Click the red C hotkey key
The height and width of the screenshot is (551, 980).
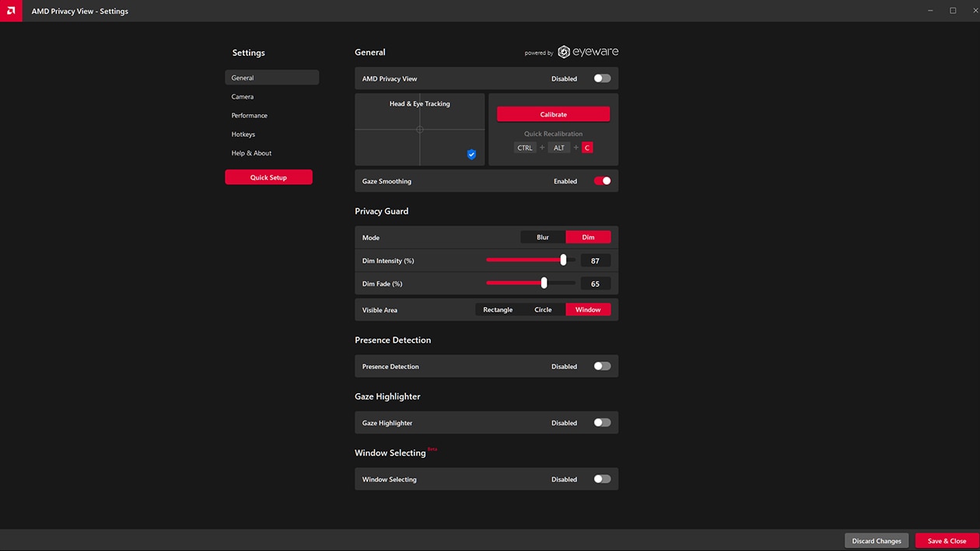tap(587, 148)
